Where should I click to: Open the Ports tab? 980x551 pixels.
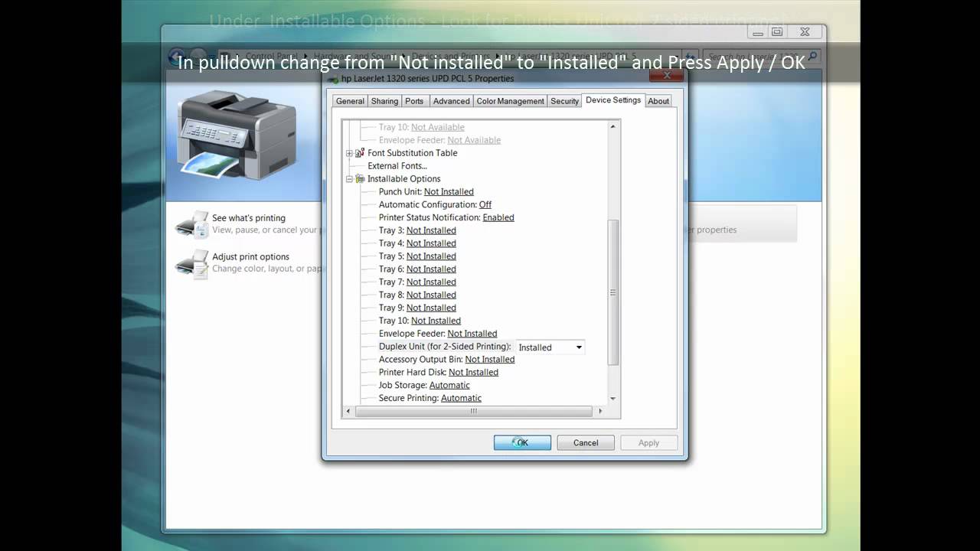pyautogui.click(x=414, y=101)
